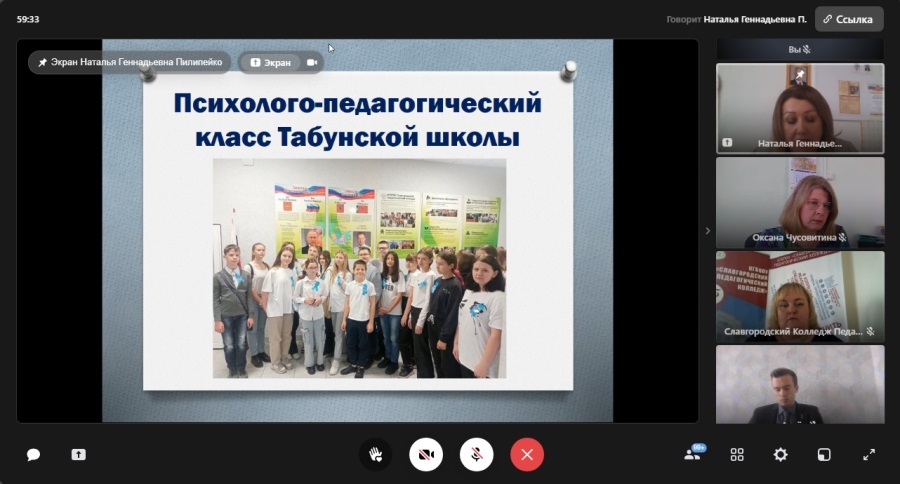Select the Экран view tab
This screenshot has height=484, width=900.
[270, 62]
